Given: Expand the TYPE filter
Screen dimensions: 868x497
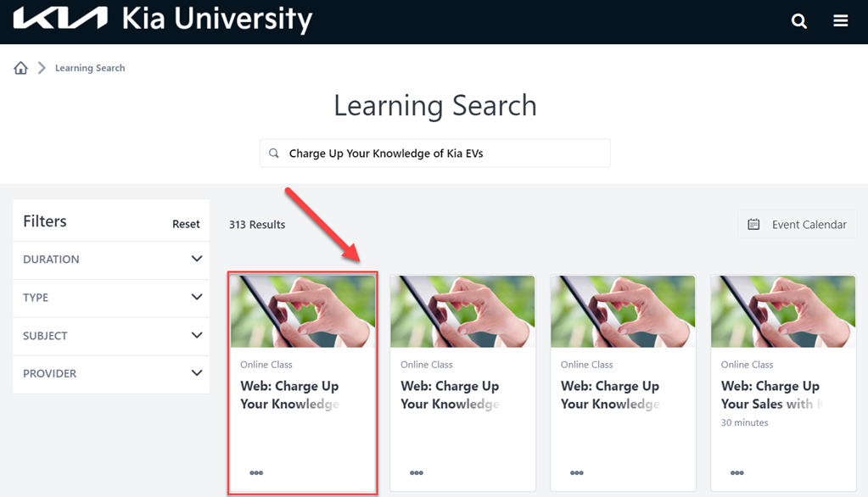Looking at the screenshot, I should [x=111, y=297].
